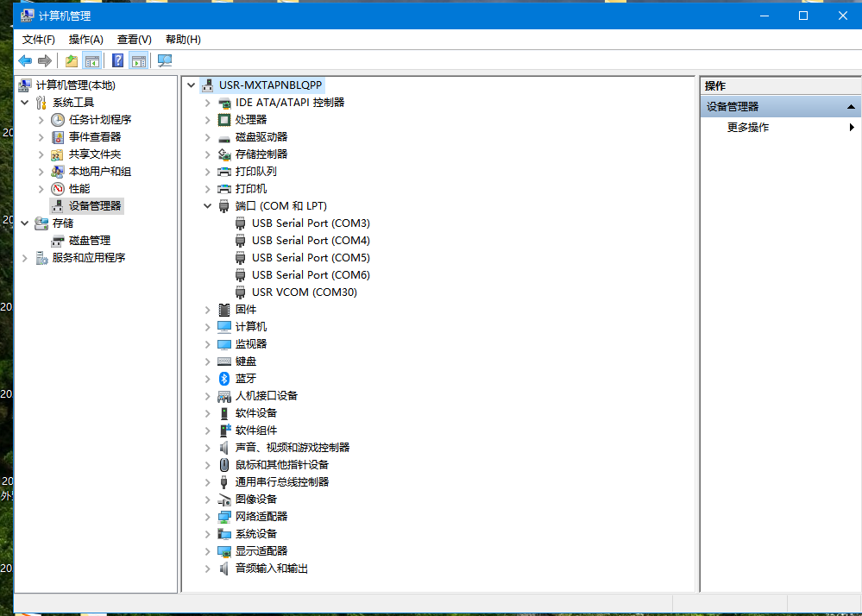Click the Back arrow toolbar icon
The width and height of the screenshot is (862, 616).
[x=25, y=60]
